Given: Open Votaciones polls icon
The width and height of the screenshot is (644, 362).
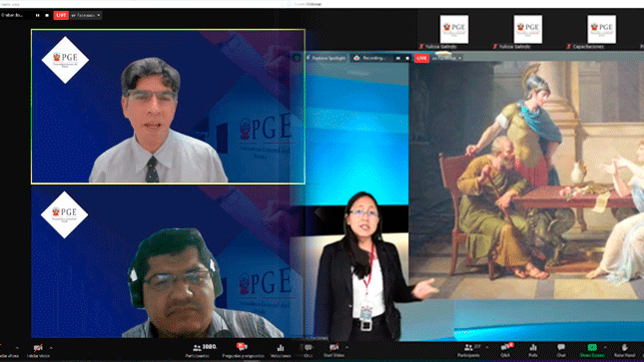Looking at the screenshot, I should tap(281, 351).
